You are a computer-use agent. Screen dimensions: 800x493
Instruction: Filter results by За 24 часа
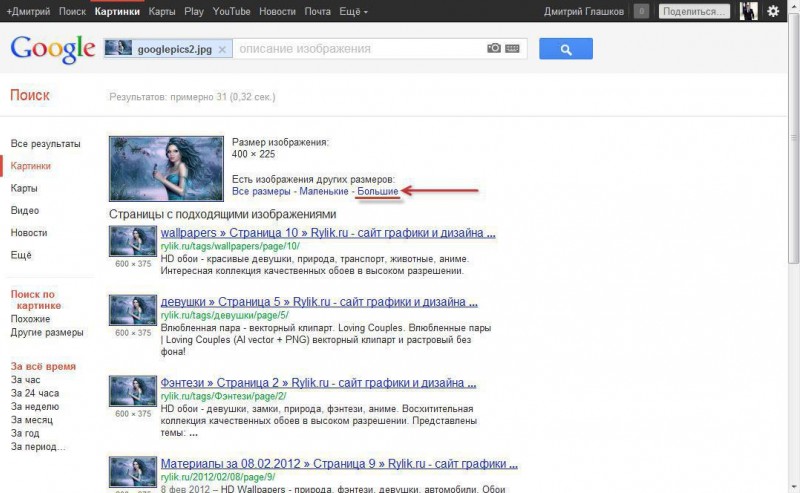(x=35, y=393)
